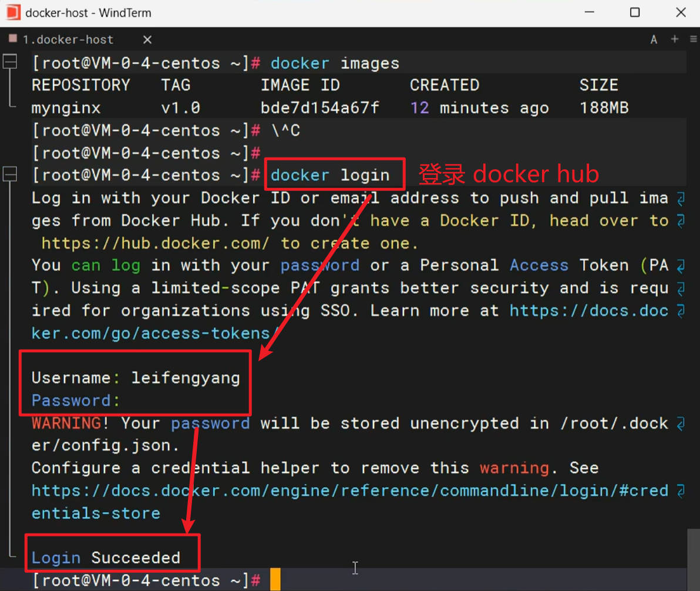Click the '188MB' size value

[604, 108]
